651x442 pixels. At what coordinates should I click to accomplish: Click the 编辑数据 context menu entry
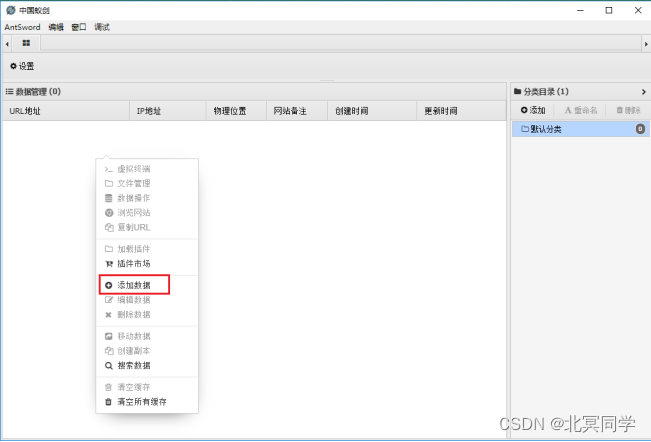147,300
